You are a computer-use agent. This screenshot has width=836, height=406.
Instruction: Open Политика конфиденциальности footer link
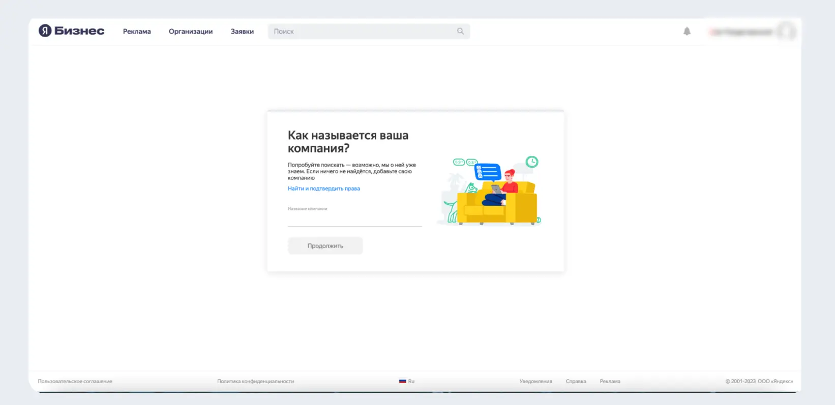pyautogui.click(x=255, y=381)
